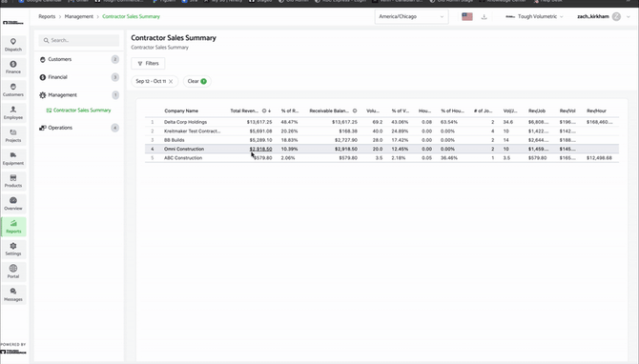The width and height of the screenshot is (639, 364).
Task: Click the $168.38 receivable balance value
Action: pos(348,131)
